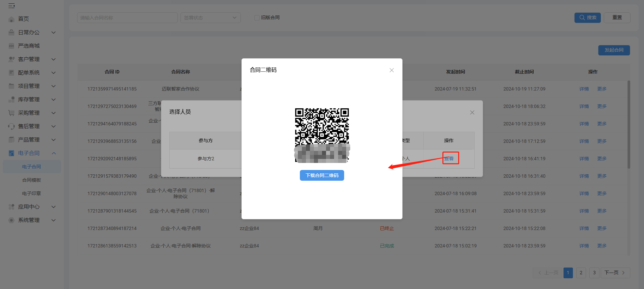644x289 pixels.
Task: Click contract name 企业-个人-电子合同-解除协议
Action: tap(180, 246)
